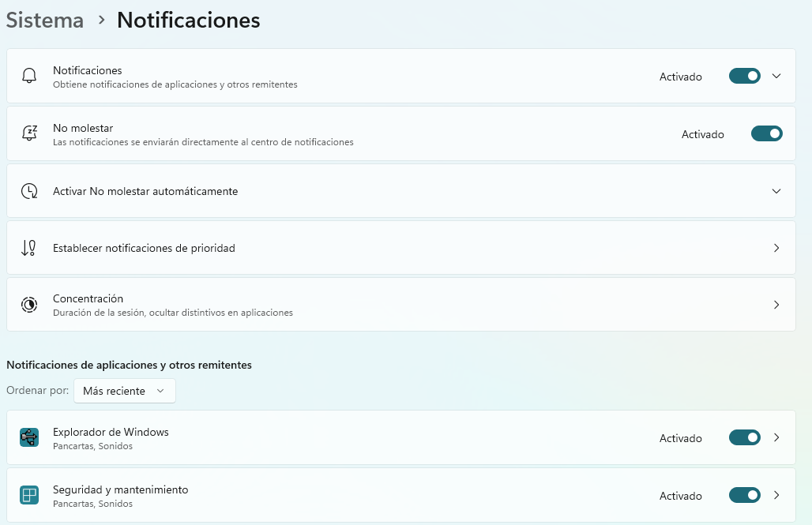The width and height of the screenshot is (812, 525).
Task: Click 'Notificaciones de aplicaciones y otros remitentes' heading
Action: point(129,365)
